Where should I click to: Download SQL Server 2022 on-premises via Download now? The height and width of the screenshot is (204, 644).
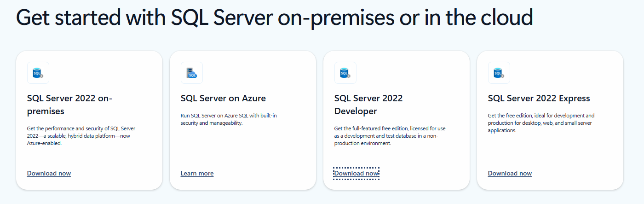[49, 173]
